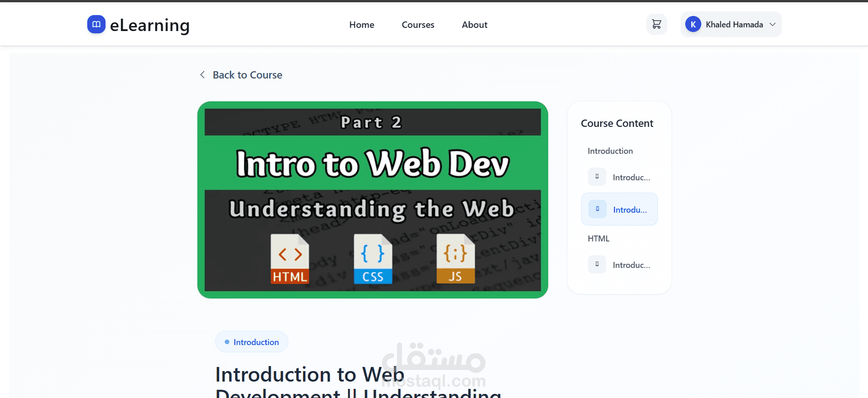
Task: Open the shopping cart
Action: pos(656,24)
